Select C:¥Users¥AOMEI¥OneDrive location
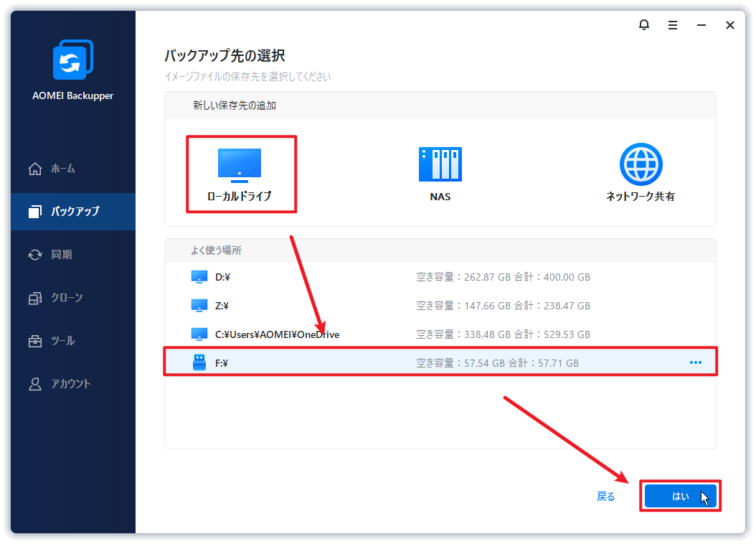This screenshot has height=544, width=756. tap(440, 334)
